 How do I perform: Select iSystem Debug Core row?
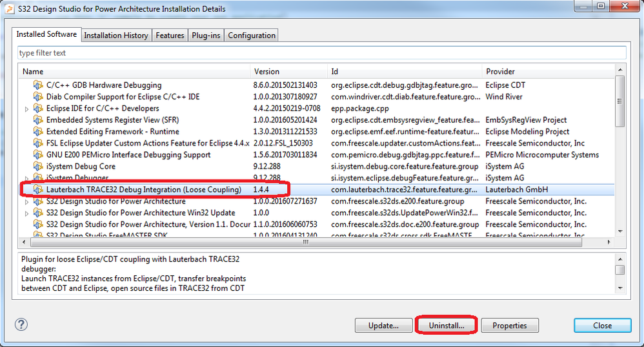(317, 166)
